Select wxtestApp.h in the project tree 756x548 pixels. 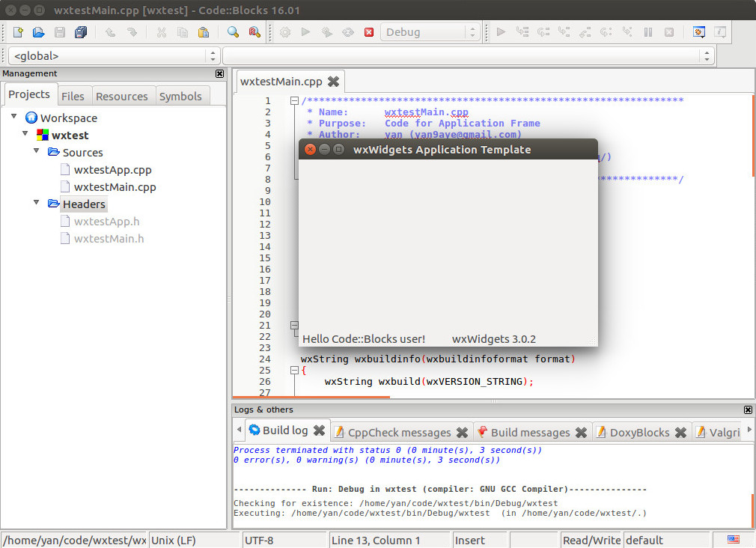106,222
